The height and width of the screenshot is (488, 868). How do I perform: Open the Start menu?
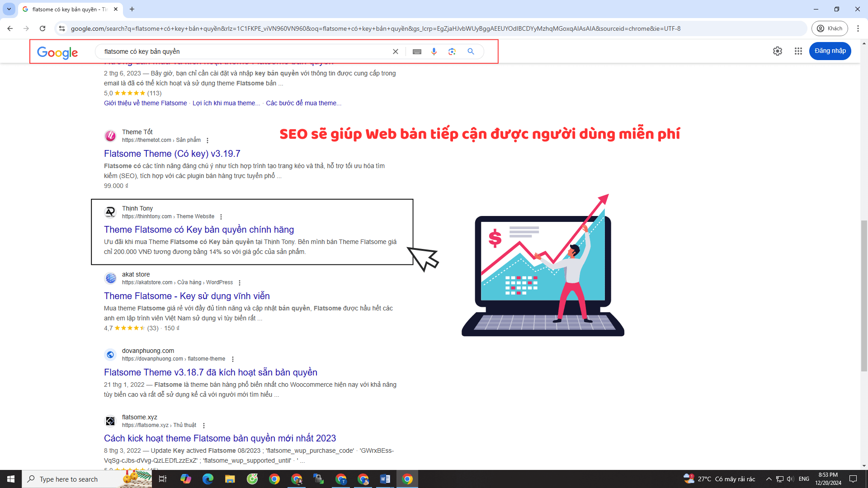[10, 479]
